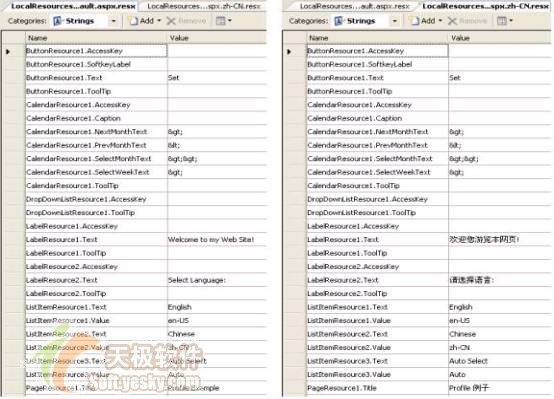Switch to ault.aspx.resx tab in right pane
This screenshot has width=554, height=399.
[354, 6]
